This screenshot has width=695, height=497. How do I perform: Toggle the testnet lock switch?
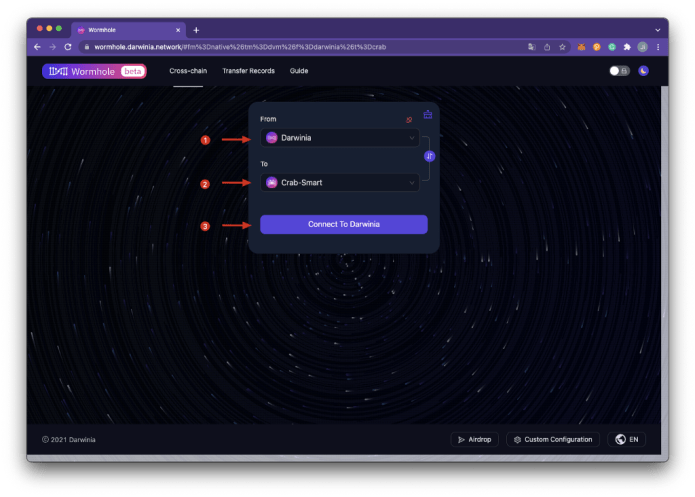pos(619,71)
